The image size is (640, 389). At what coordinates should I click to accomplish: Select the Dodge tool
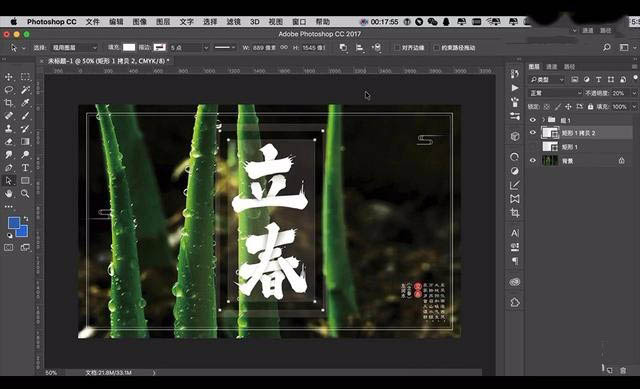25,155
